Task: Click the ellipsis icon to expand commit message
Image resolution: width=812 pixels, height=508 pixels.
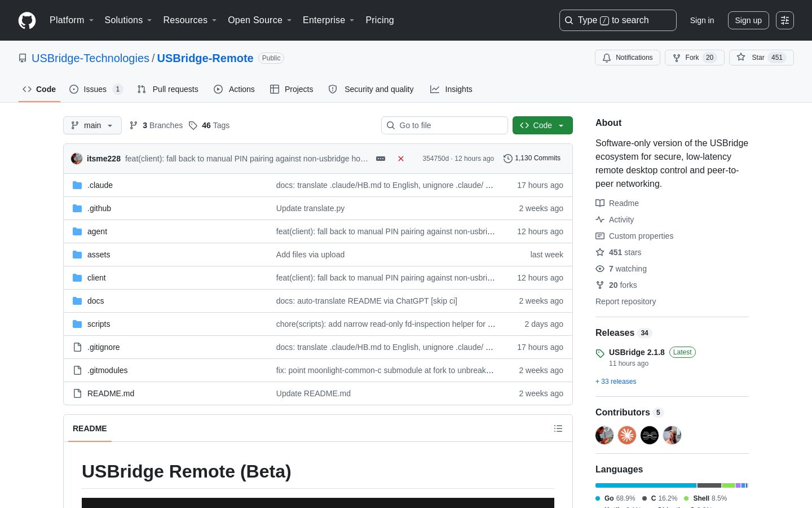Action: pyautogui.click(x=381, y=159)
